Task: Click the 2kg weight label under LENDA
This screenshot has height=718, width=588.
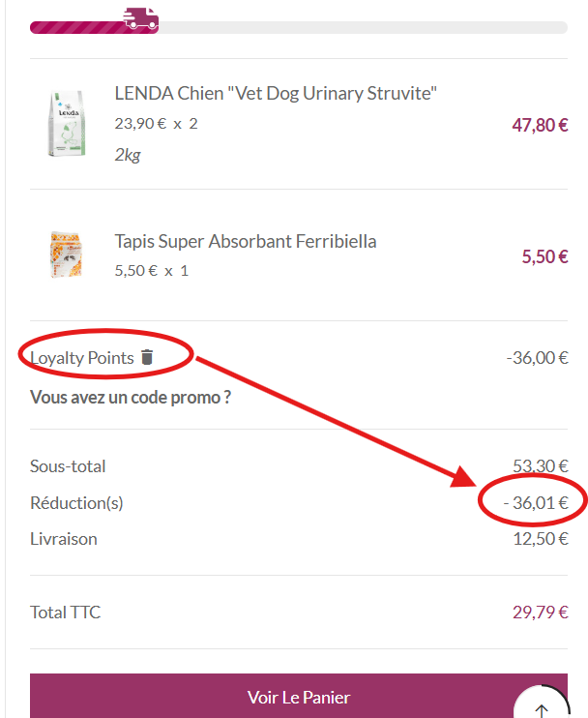Action: point(128,155)
